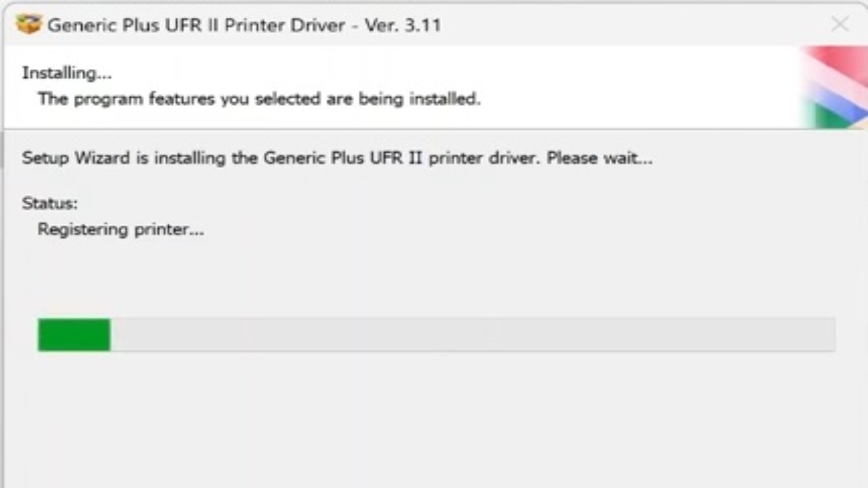Click the green filled part of progress bar
This screenshot has height=488, width=868.
coord(74,335)
